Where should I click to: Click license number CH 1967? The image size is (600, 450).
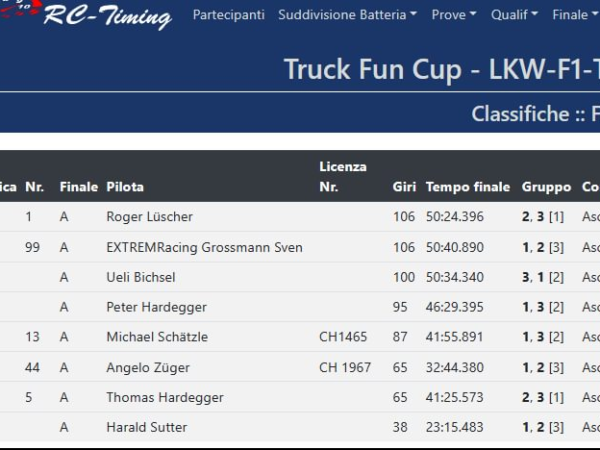click(x=344, y=367)
